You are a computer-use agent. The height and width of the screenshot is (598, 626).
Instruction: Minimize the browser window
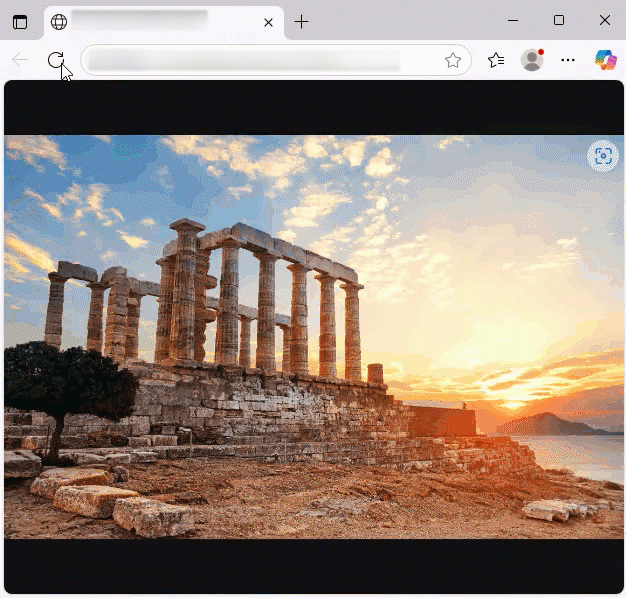click(x=513, y=20)
